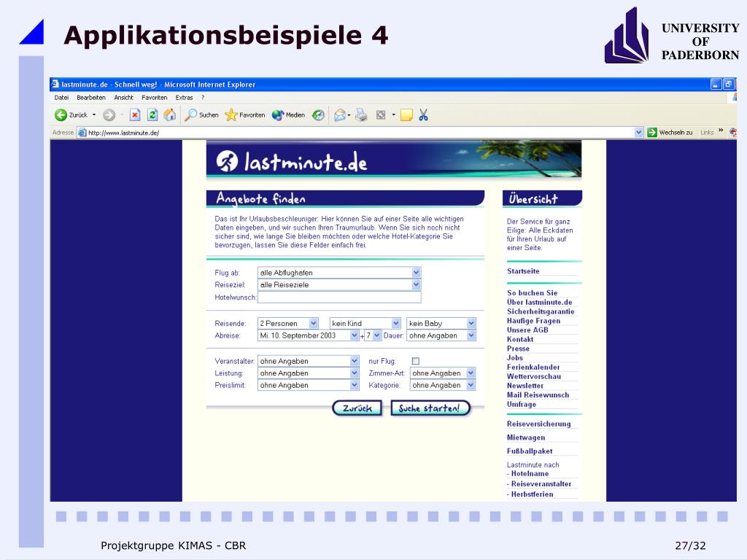Click the forward arrow in IE toolbar
Viewport: 747px width, 560px height.
[x=109, y=114]
